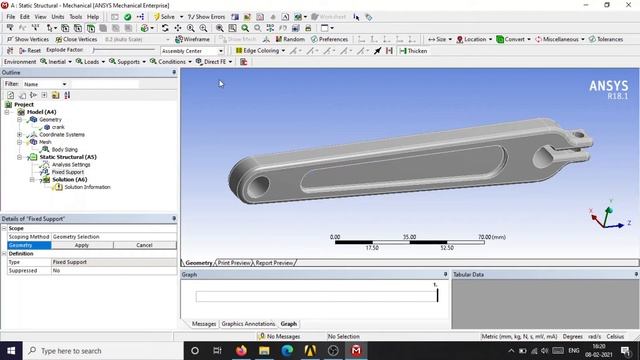Click the red icon after Direct FE

pyautogui.click(x=244, y=62)
